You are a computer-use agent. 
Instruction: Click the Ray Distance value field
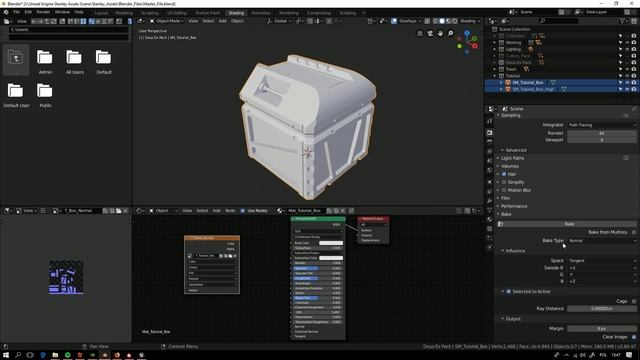click(x=602, y=309)
